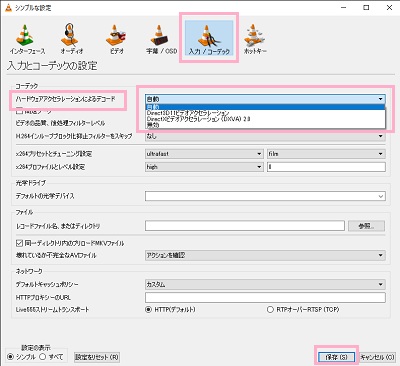Maximize the シンプルな設定 window
Screen dimensions: 400x366
[366, 7]
